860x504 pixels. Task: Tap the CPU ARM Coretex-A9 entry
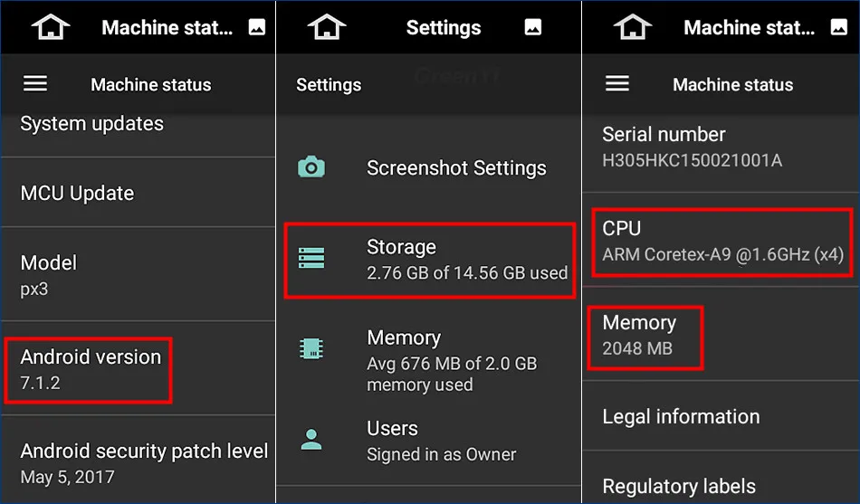click(x=721, y=240)
